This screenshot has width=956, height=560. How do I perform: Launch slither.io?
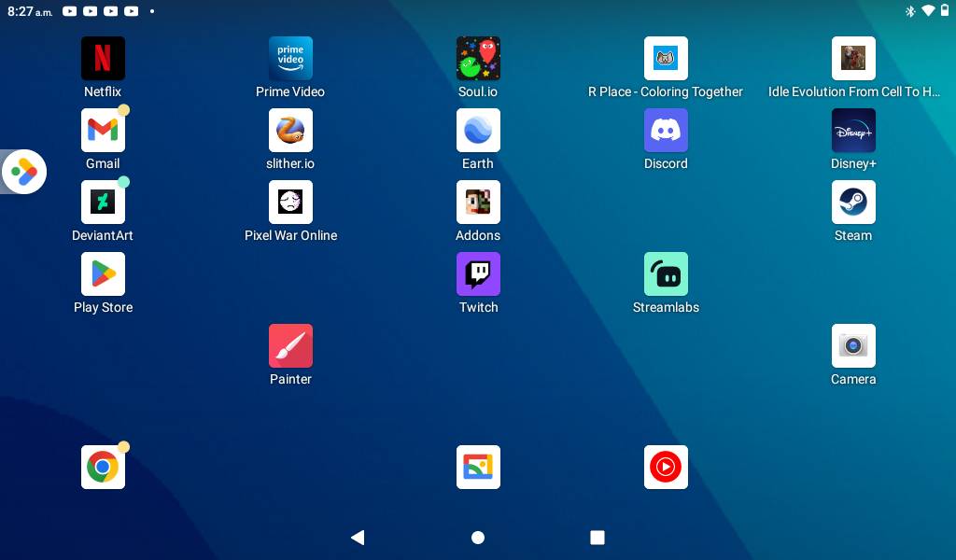(291, 131)
